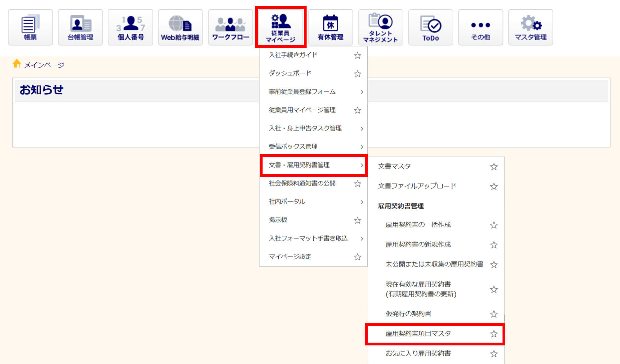Open the ワークフロー workflow icon
Image resolution: width=620 pixels, height=364 pixels.
(x=230, y=27)
